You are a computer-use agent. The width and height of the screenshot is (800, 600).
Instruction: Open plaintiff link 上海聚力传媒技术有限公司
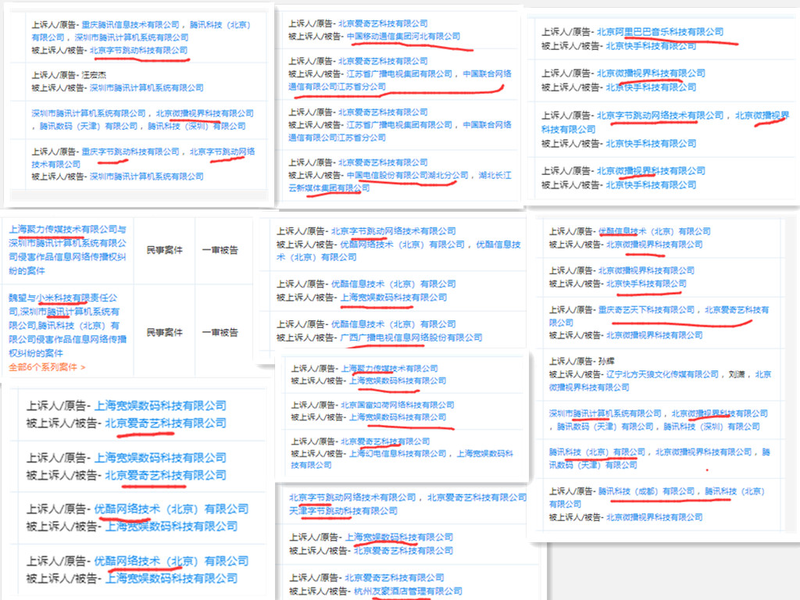pyautogui.click(x=389, y=368)
